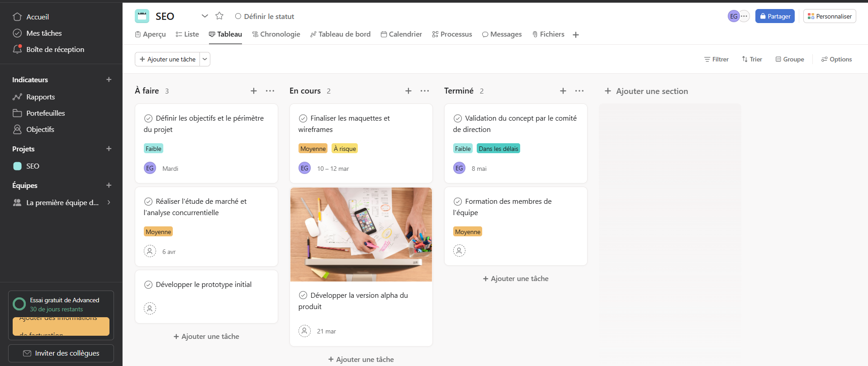Open the Groupe grouping menu
The image size is (868, 366).
[790, 59]
